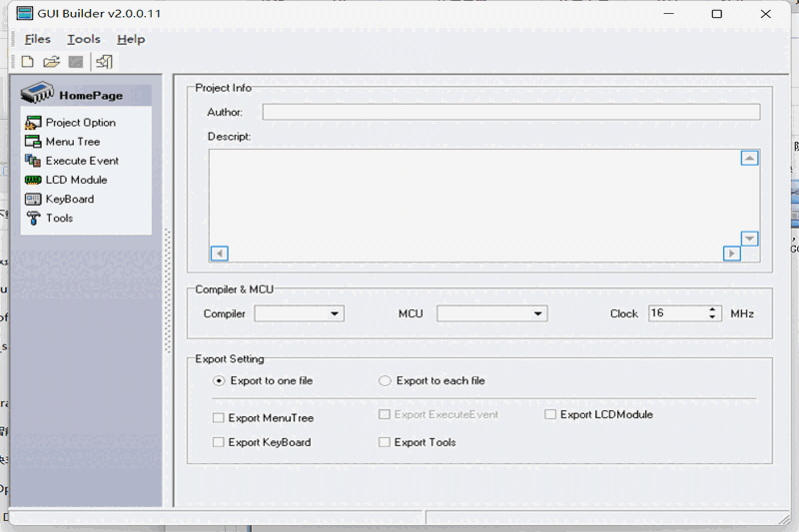Image resolution: width=799 pixels, height=532 pixels.
Task: Click the Exit door toolbar icon
Action: [x=104, y=62]
